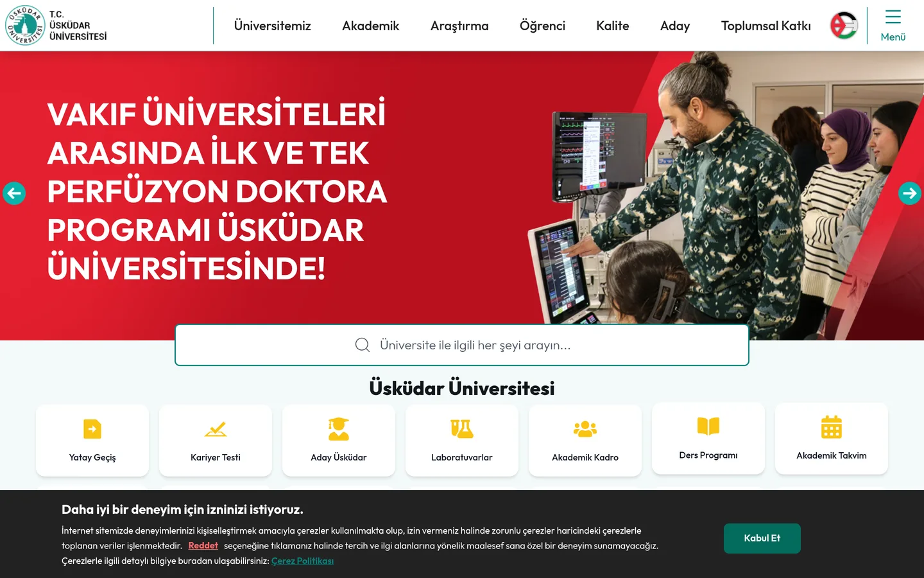Click the Kariyer Testi label

click(x=216, y=457)
